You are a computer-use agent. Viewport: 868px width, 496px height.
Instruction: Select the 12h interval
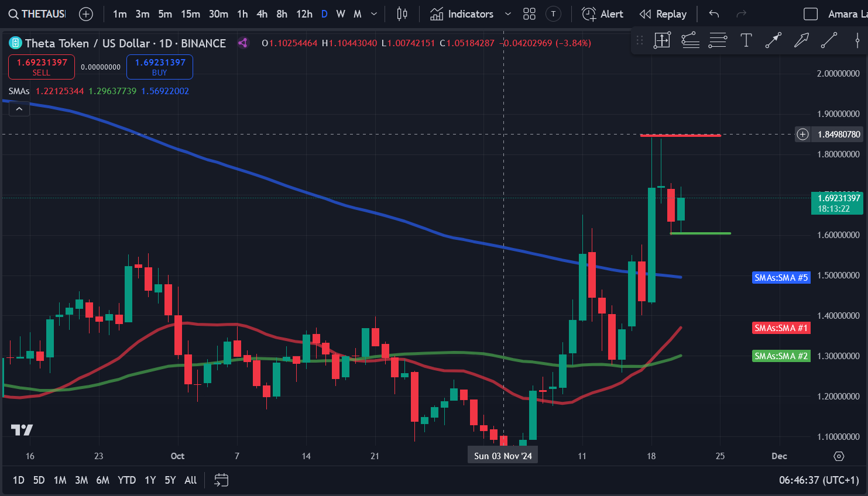pyautogui.click(x=304, y=14)
